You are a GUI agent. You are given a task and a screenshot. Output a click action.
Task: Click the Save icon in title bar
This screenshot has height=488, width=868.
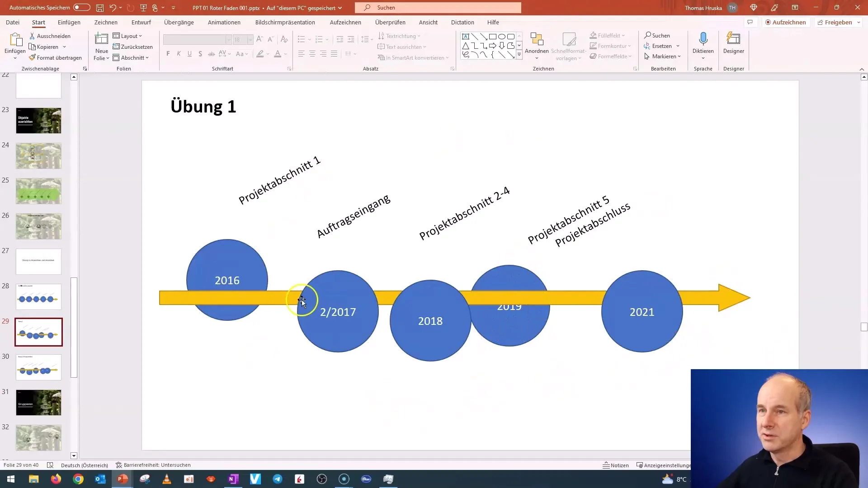click(100, 8)
